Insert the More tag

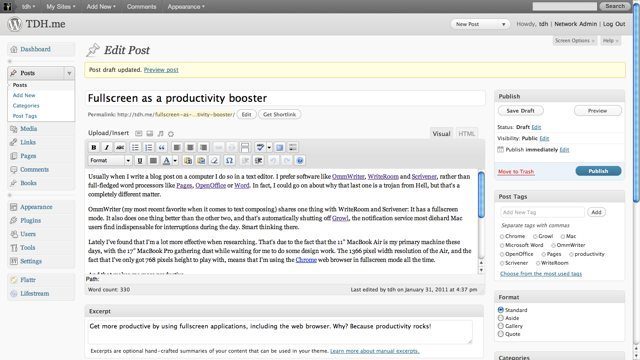tap(245, 147)
